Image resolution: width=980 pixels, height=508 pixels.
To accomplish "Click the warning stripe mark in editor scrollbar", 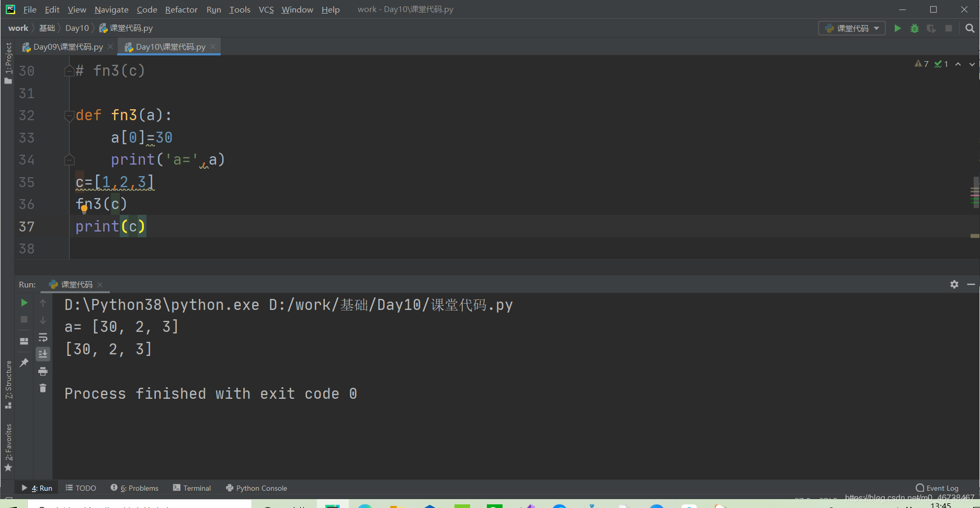I will tap(975, 236).
